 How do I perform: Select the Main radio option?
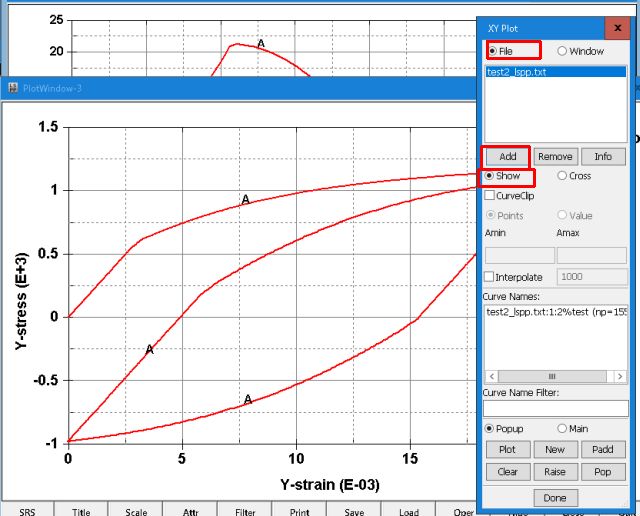(563, 429)
